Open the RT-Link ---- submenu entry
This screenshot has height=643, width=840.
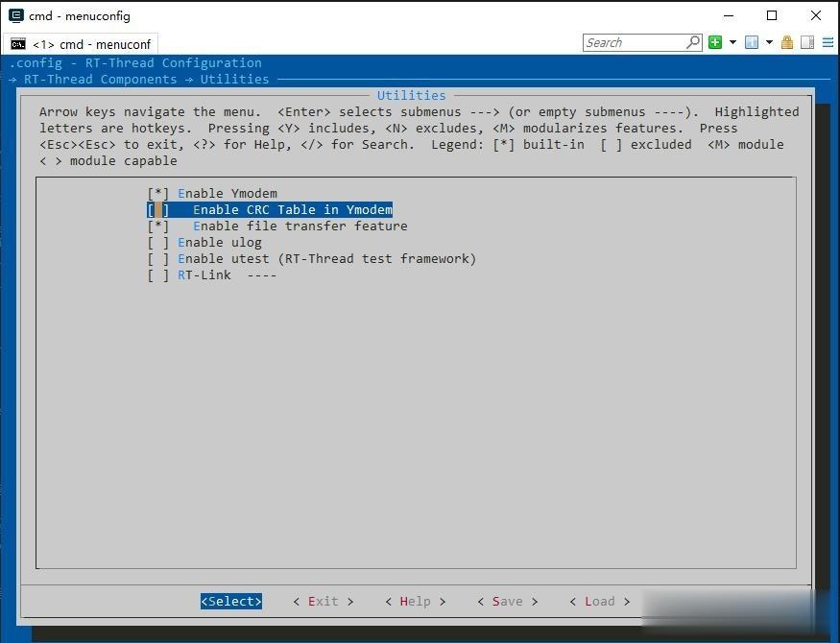[228, 275]
